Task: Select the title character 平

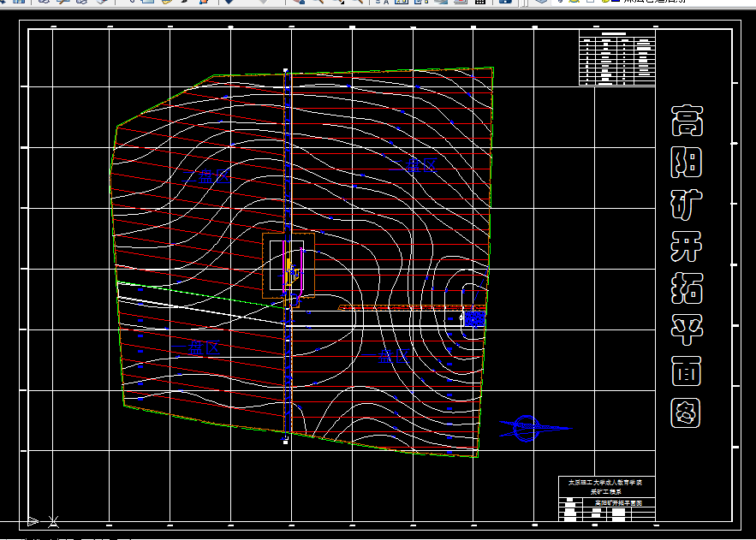Action: point(687,330)
